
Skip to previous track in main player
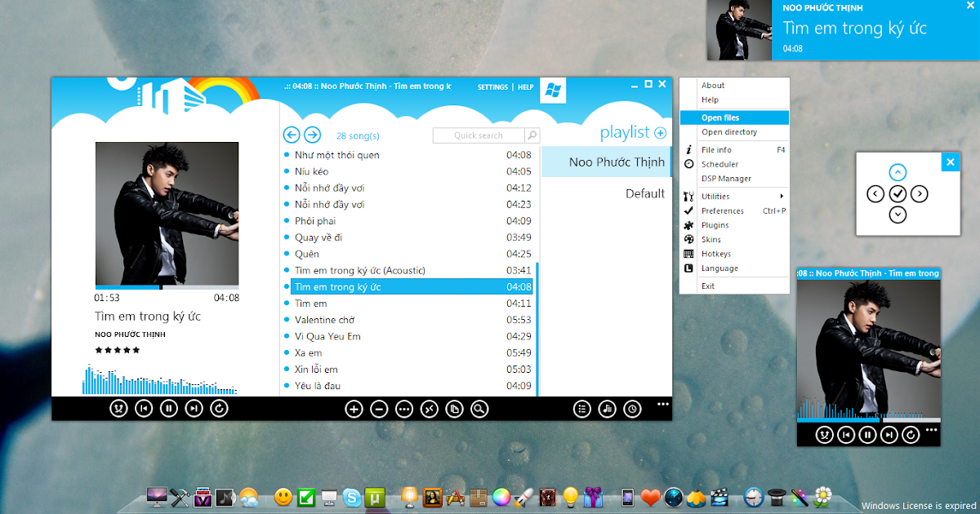pos(144,409)
